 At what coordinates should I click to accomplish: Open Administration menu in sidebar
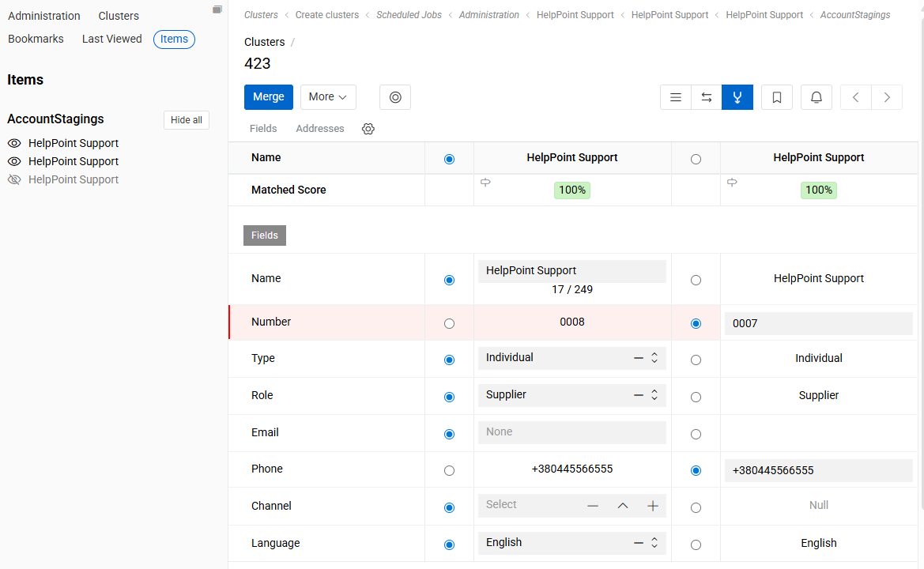(44, 16)
